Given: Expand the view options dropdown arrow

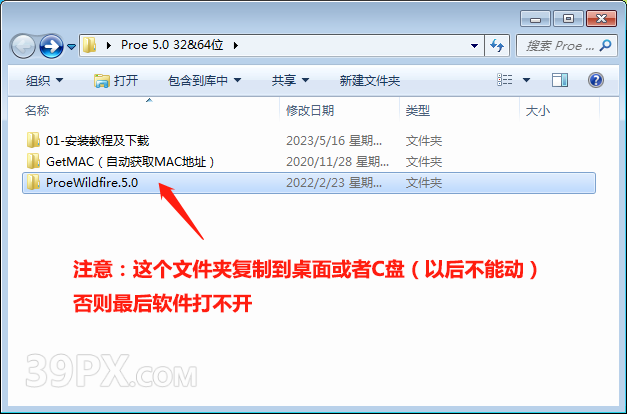Looking at the screenshot, I should pyautogui.click(x=527, y=80).
